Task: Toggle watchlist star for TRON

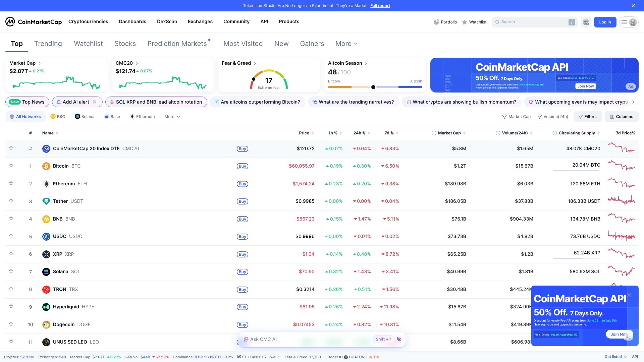Action: (11, 289)
